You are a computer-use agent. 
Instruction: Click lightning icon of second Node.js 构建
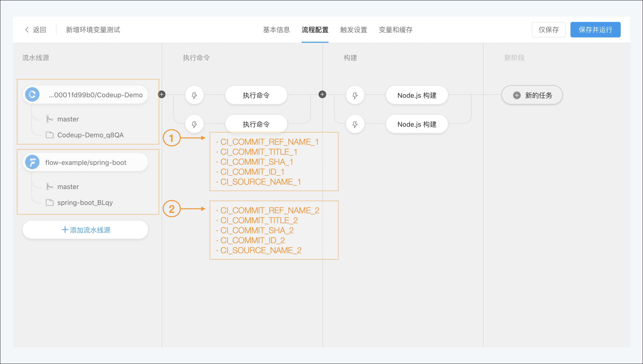(355, 124)
